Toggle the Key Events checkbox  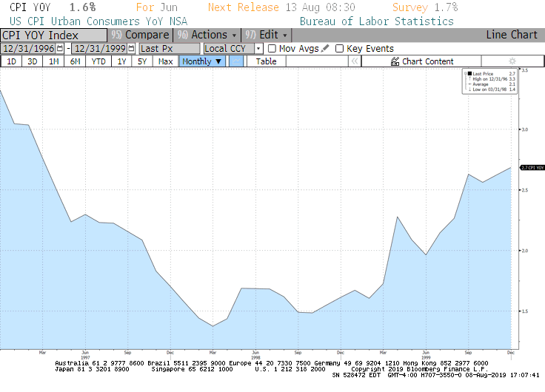tap(339, 49)
